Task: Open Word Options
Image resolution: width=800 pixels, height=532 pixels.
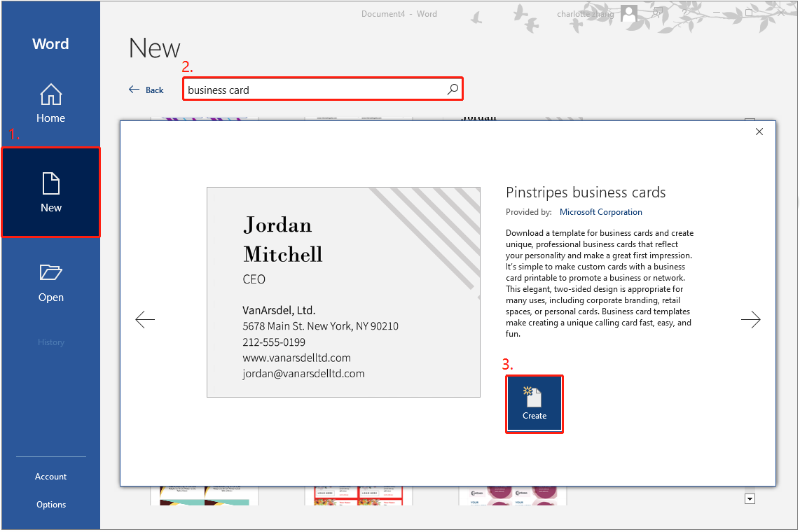Action: [x=51, y=505]
